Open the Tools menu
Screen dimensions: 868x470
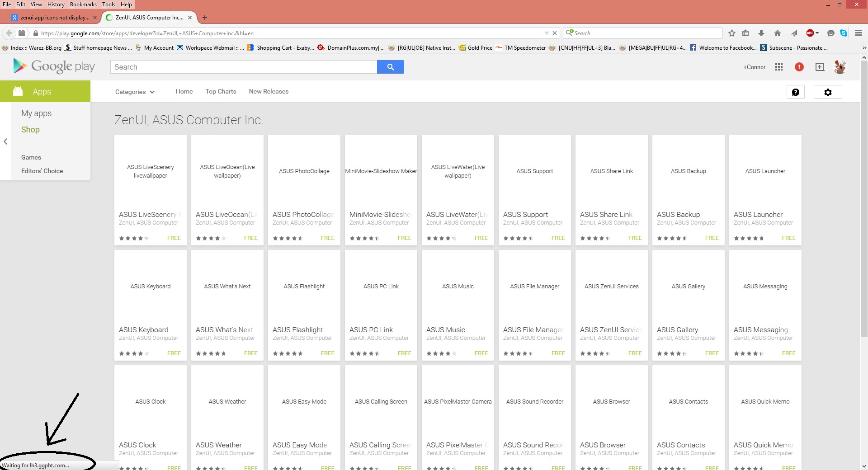click(x=108, y=5)
